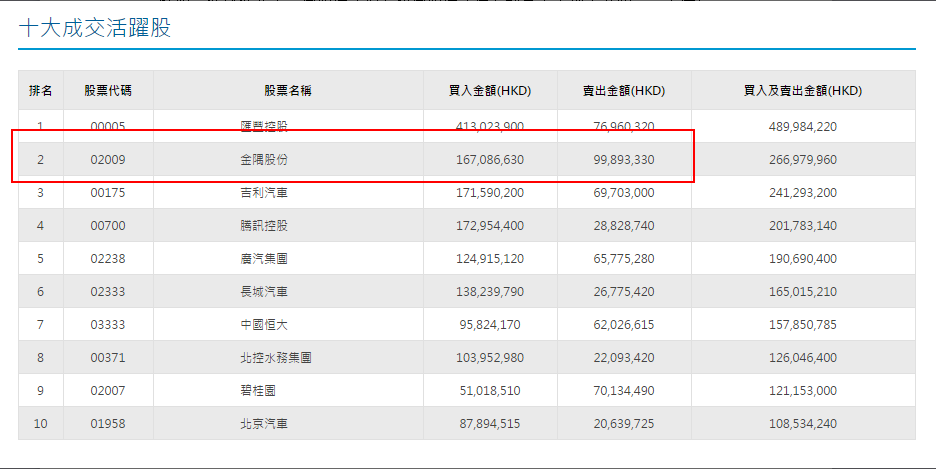Click total amount 157,850,785
Image resolution: width=936 pixels, height=469 pixels.
803,325
